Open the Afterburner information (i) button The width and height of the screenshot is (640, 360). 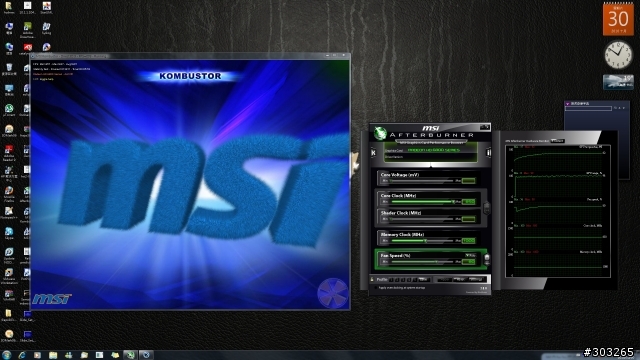[x=489, y=153]
